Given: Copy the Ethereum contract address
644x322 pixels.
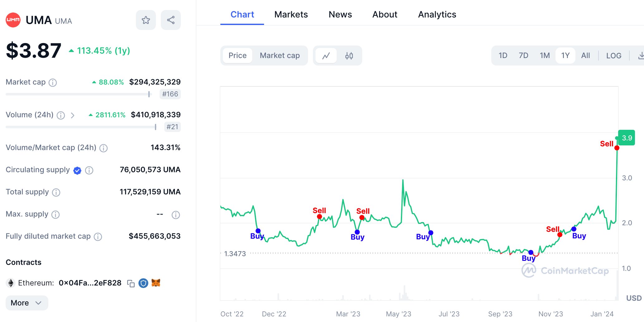Looking at the screenshot, I should [131, 283].
